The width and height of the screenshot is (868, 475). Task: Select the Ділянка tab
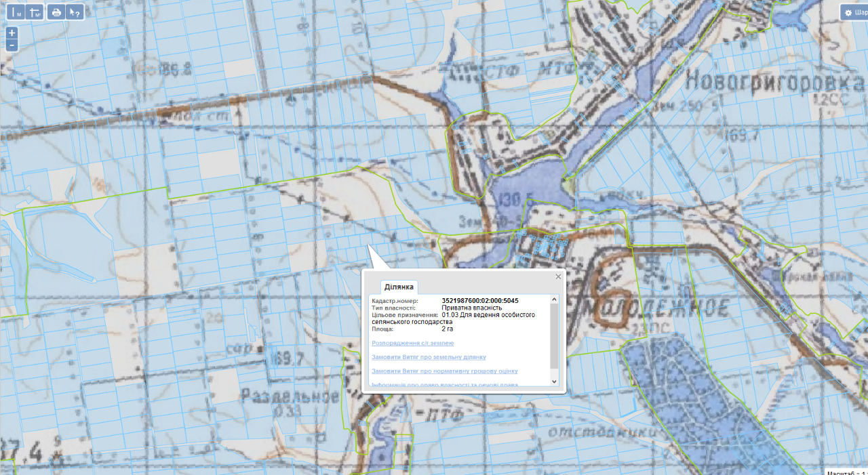[399, 287]
